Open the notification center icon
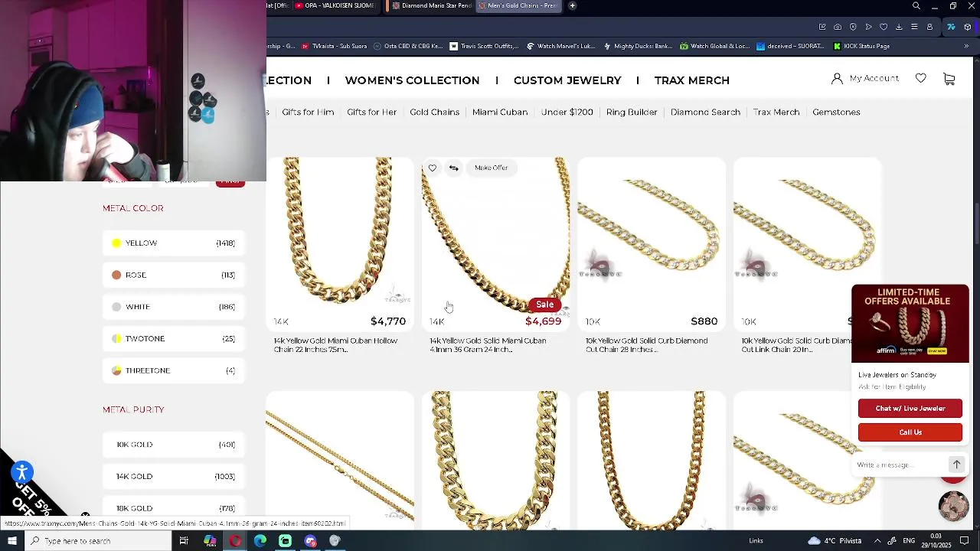Screen dimensions: 980x551 (x=965, y=541)
